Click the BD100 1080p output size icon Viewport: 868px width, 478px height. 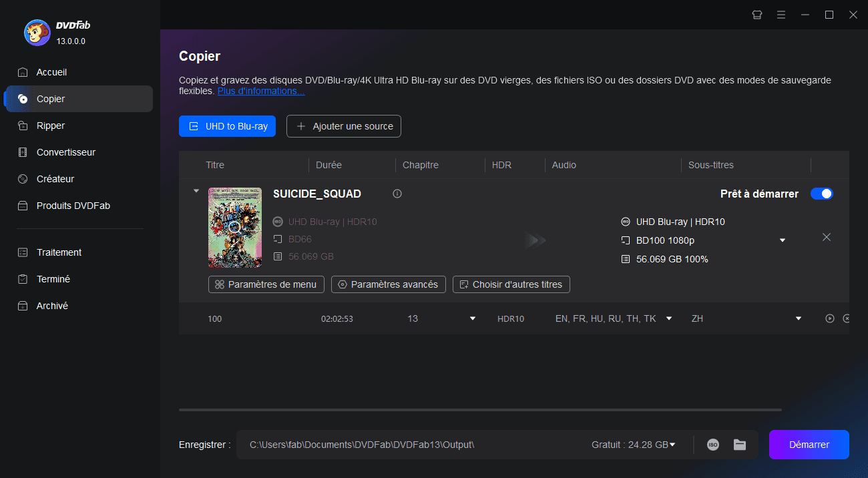tap(626, 240)
